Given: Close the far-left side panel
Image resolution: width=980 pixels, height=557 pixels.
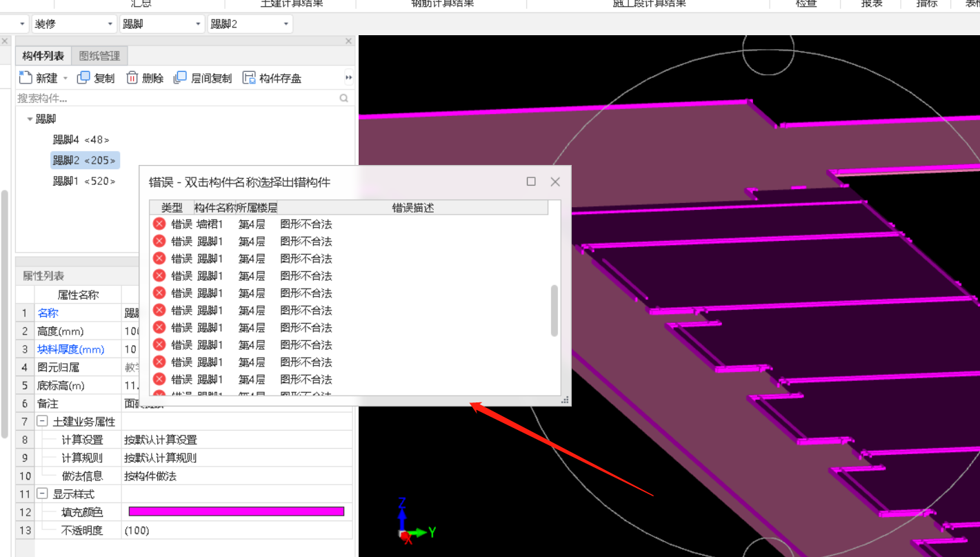Looking at the screenshot, I should [x=4, y=41].
